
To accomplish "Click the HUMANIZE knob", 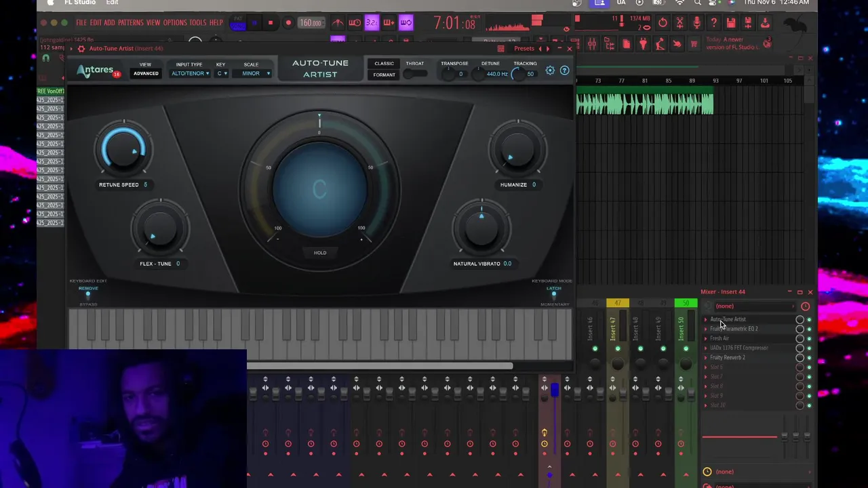I will tap(518, 149).
